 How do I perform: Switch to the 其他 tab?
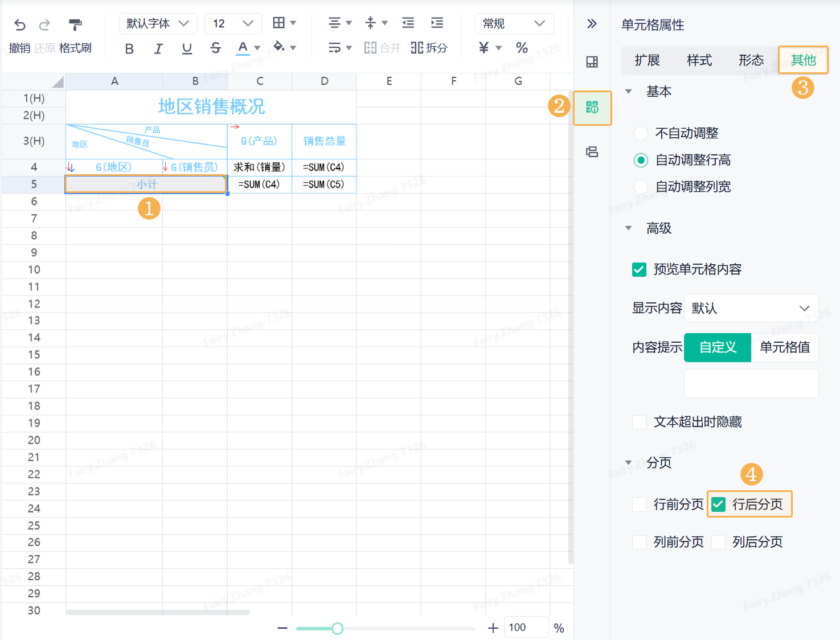pos(803,60)
